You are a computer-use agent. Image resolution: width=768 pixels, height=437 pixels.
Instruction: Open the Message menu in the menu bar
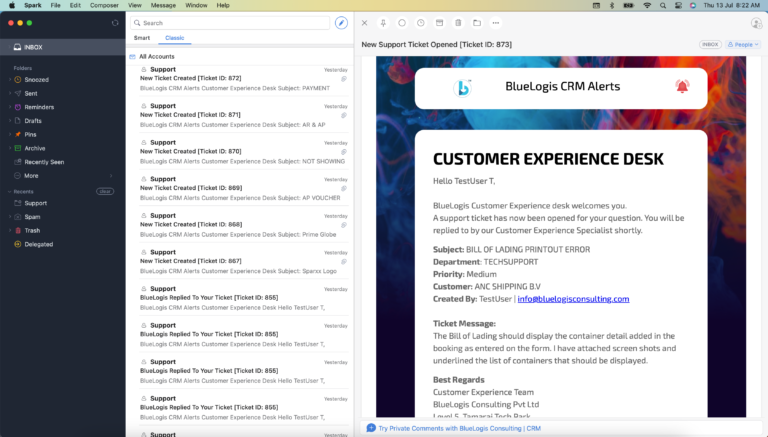click(163, 5)
